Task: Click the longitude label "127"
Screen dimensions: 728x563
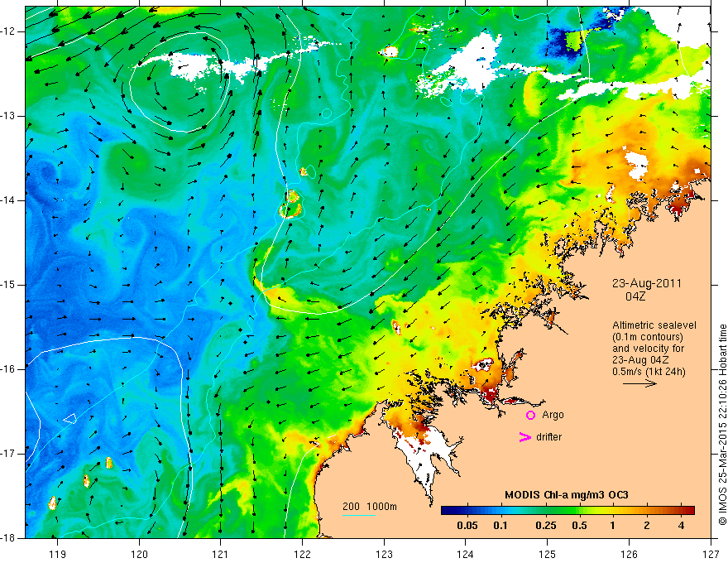Action: [711, 554]
